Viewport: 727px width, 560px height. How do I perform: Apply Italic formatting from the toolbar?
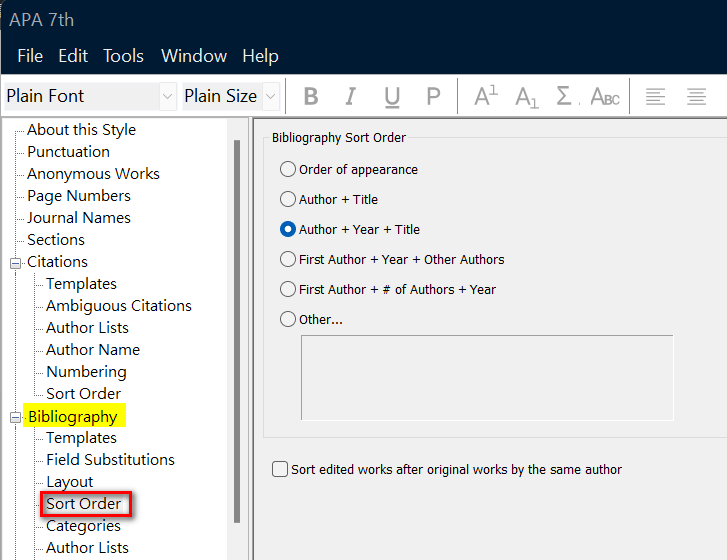click(x=351, y=96)
